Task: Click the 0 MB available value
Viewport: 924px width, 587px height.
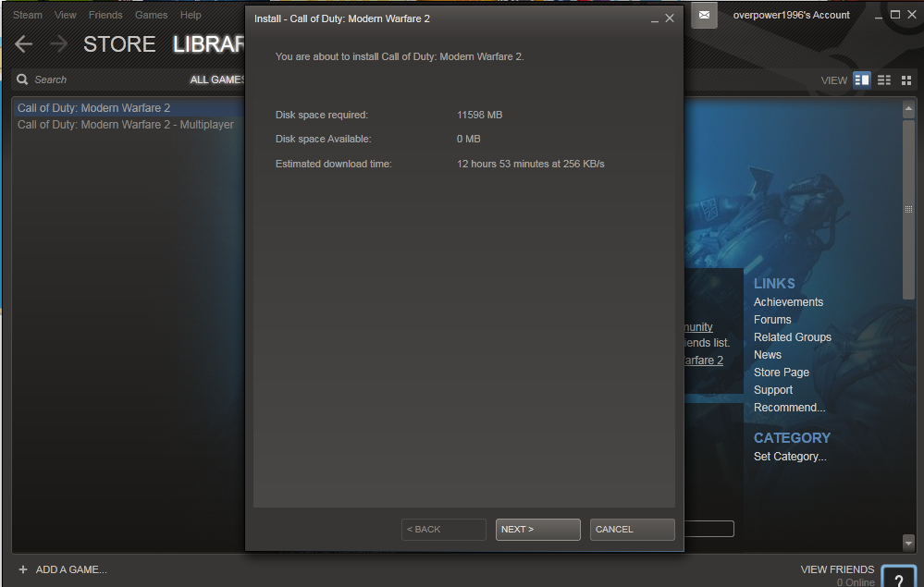Action: click(469, 139)
